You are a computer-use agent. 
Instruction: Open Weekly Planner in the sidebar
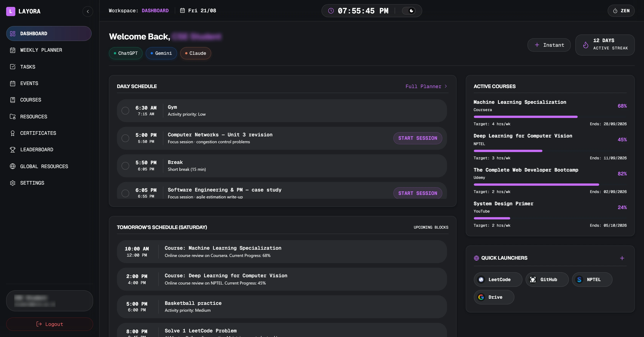tap(49, 50)
